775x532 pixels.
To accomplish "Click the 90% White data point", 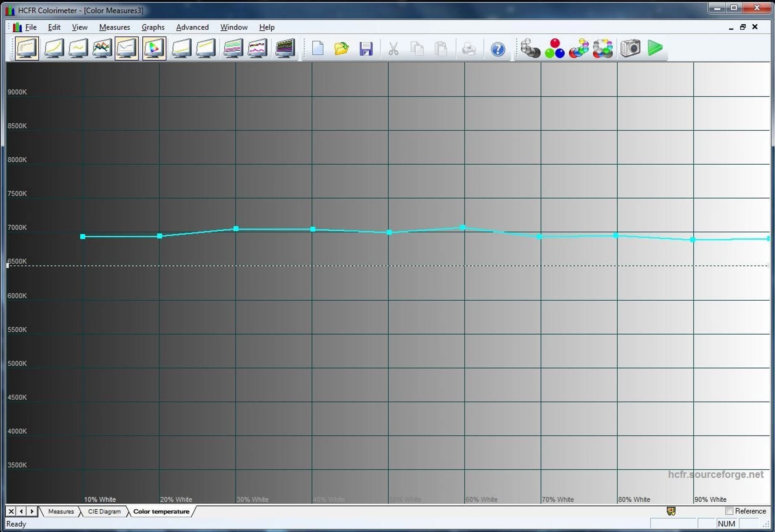I will [693, 239].
